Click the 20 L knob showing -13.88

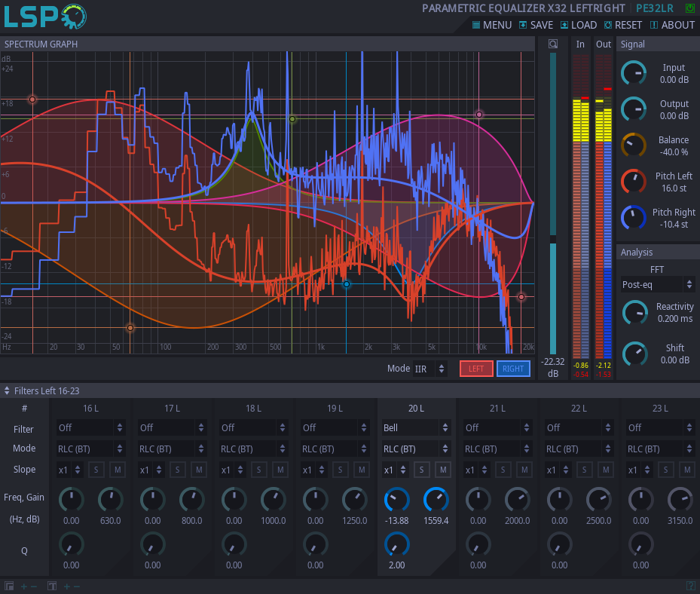coord(397,500)
